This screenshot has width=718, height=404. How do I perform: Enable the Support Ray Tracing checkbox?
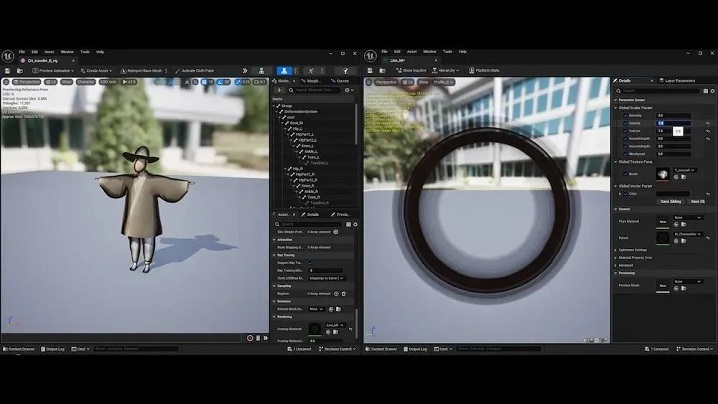tap(311, 262)
